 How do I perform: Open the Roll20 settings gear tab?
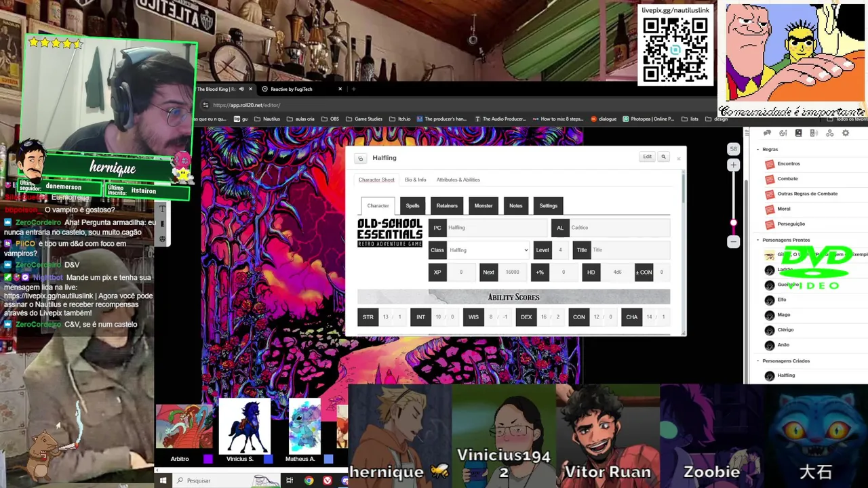coord(845,133)
